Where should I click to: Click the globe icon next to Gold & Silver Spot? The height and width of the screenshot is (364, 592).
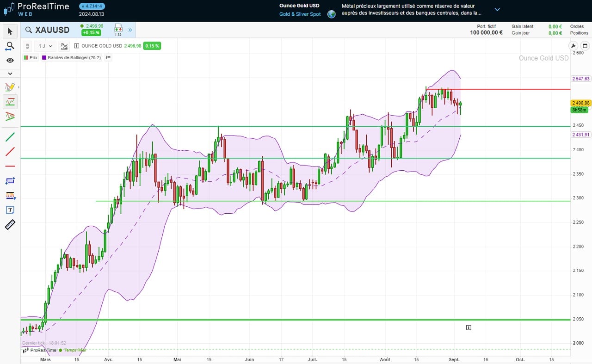pyautogui.click(x=331, y=14)
